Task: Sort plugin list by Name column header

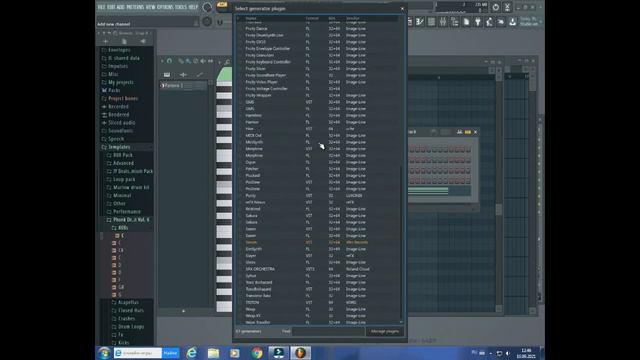Action: (251, 18)
